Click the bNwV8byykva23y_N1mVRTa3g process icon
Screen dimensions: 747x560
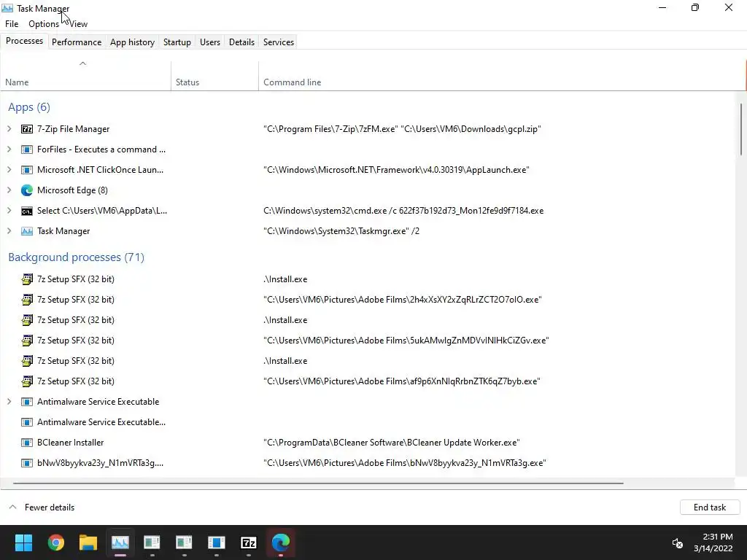click(x=27, y=463)
